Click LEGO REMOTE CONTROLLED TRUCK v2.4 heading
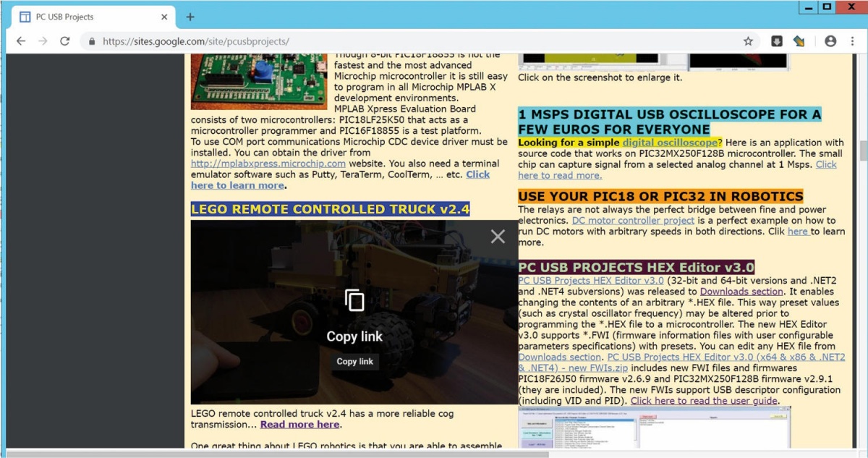Image resolution: width=868 pixels, height=458 pixels. coord(331,209)
